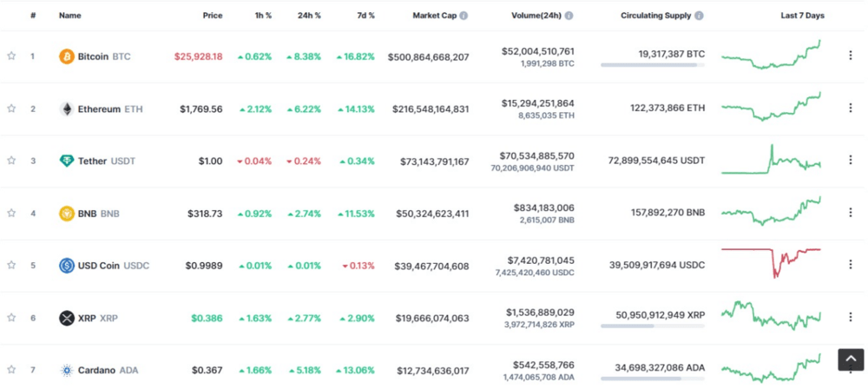Screen dimensions: 868x389
Task: Sort by the 24h % column header
Action: coord(309,16)
